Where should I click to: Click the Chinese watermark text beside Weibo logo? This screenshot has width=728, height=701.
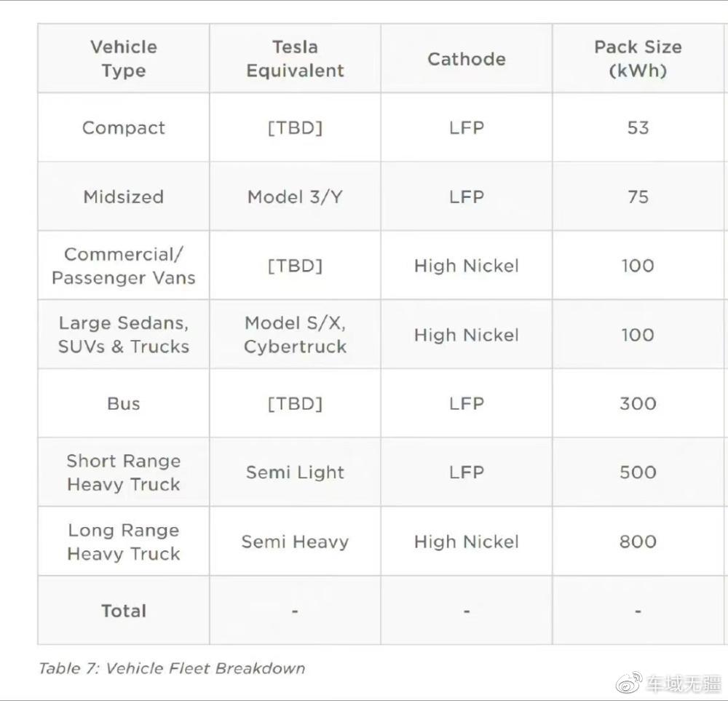point(683,684)
